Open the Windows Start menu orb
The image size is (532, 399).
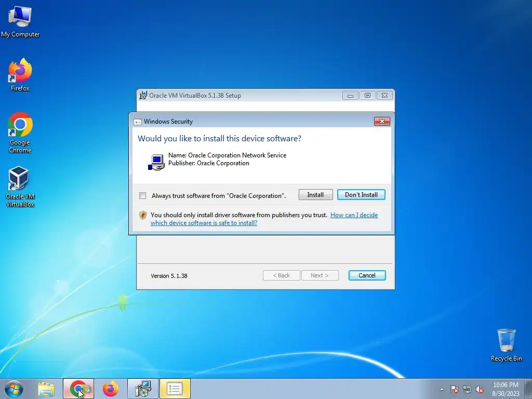[x=14, y=389]
